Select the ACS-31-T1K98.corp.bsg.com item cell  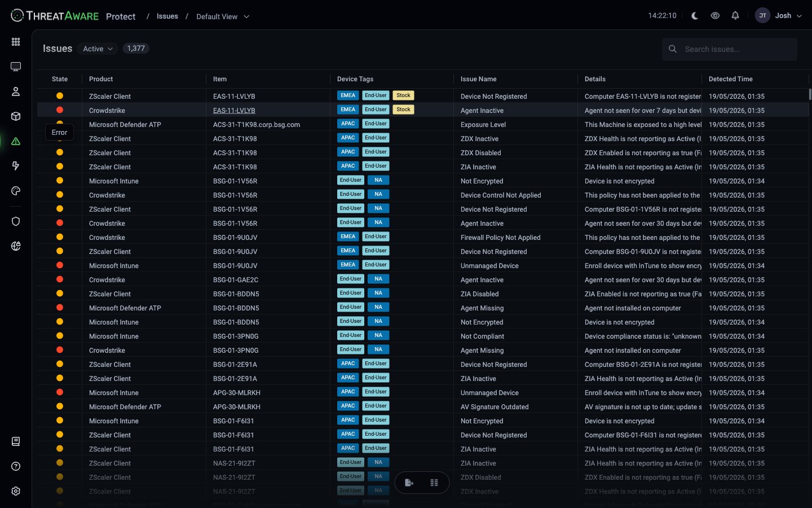[x=257, y=125]
